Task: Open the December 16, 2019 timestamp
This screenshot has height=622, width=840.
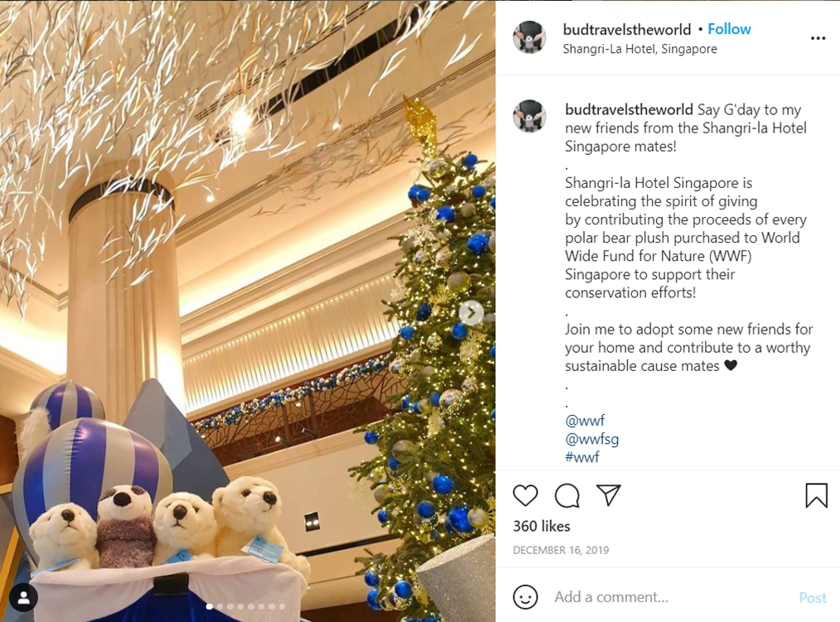Action: pos(561,550)
